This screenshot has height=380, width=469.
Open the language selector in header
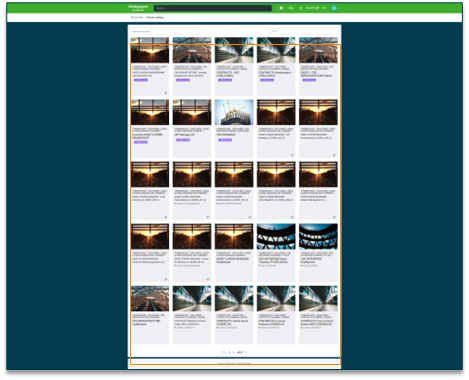point(324,8)
